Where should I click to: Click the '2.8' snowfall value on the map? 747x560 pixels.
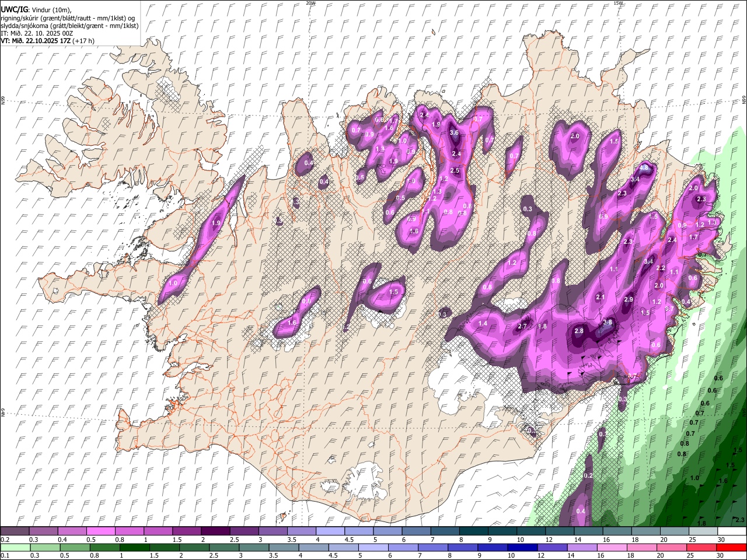[x=579, y=331]
